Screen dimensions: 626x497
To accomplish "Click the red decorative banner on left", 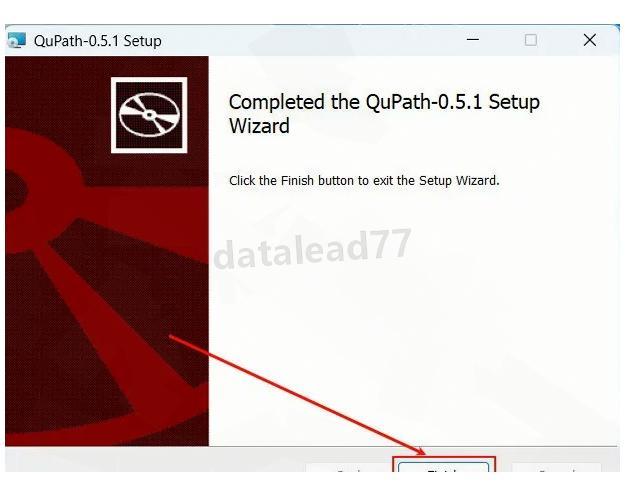I will tap(107, 251).
